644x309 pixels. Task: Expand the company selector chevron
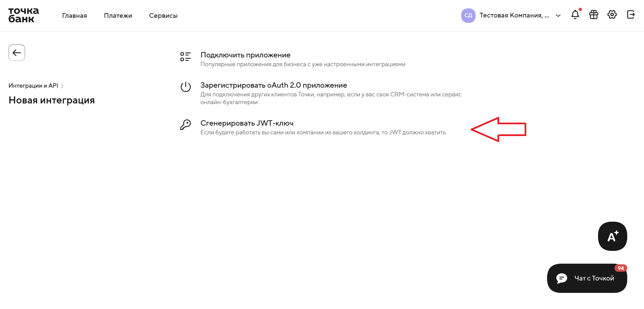pos(558,15)
